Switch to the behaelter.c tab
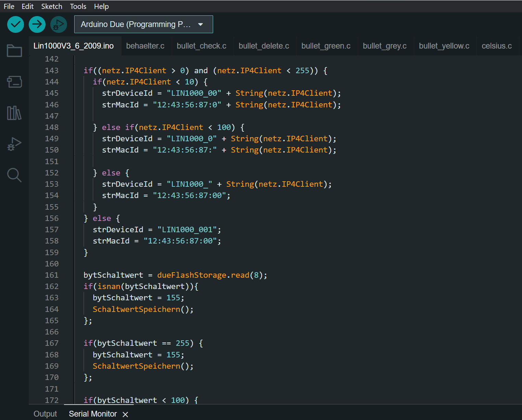The width and height of the screenshot is (522, 420). [145, 46]
